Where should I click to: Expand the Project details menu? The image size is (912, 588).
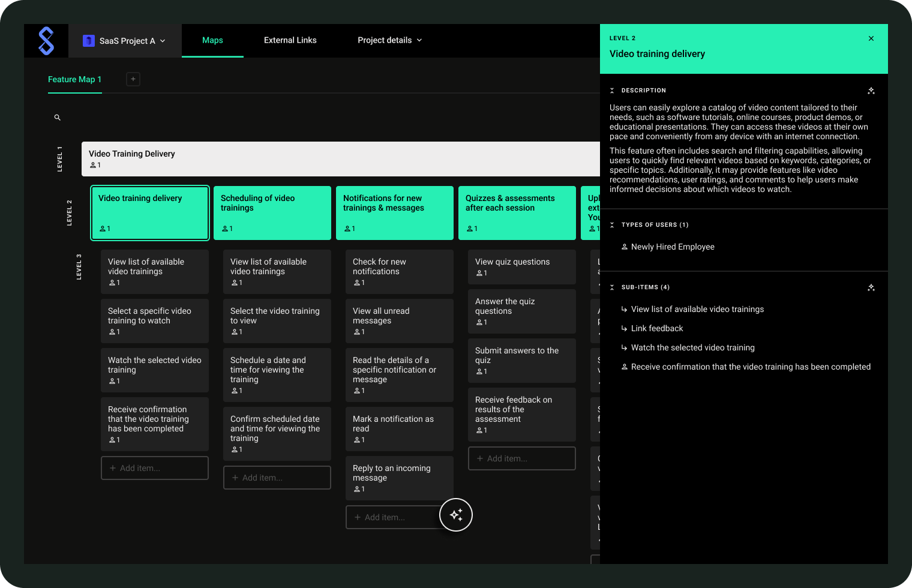[389, 40]
